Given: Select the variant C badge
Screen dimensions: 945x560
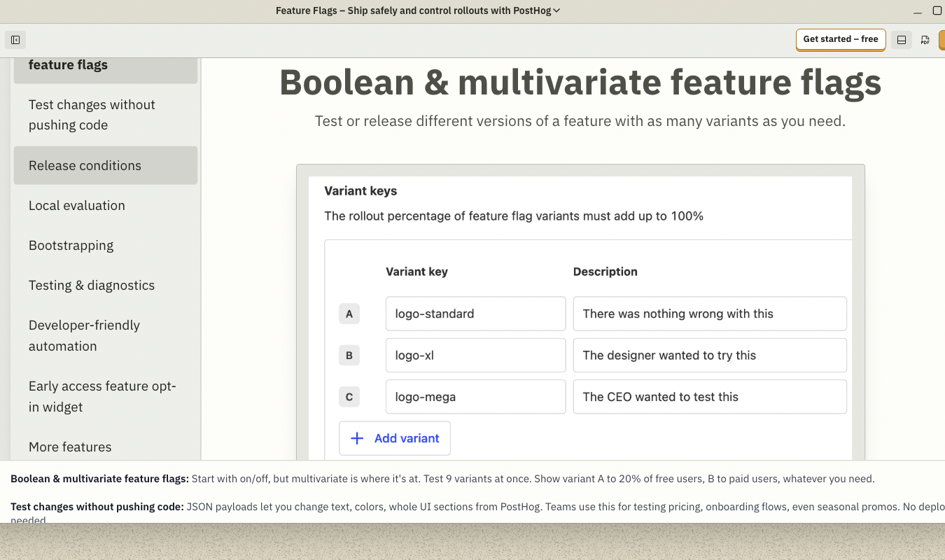Looking at the screenshot, I should coord(349,397).
